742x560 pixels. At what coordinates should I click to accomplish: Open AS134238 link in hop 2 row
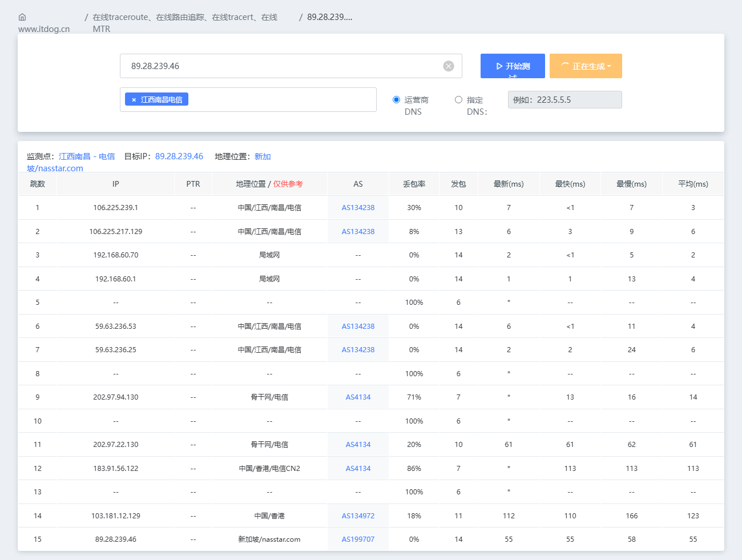pyautogui.click(x=358, y=232)
